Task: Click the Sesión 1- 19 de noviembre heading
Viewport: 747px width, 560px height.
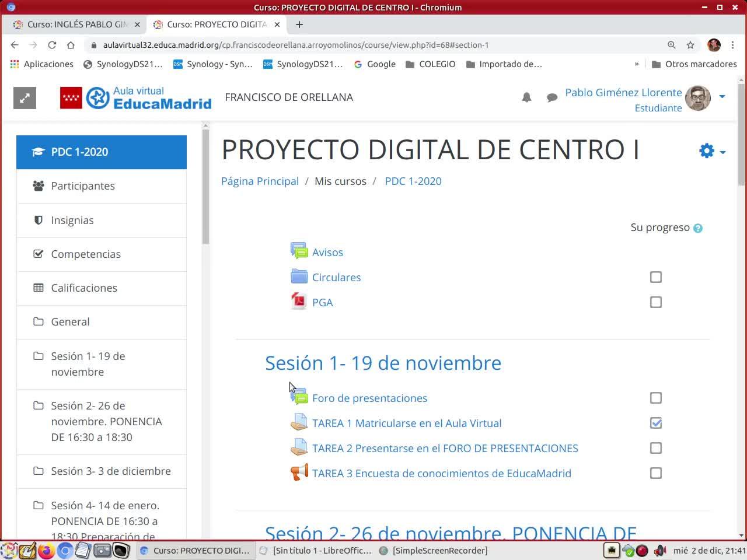Action: pos(383,363)
